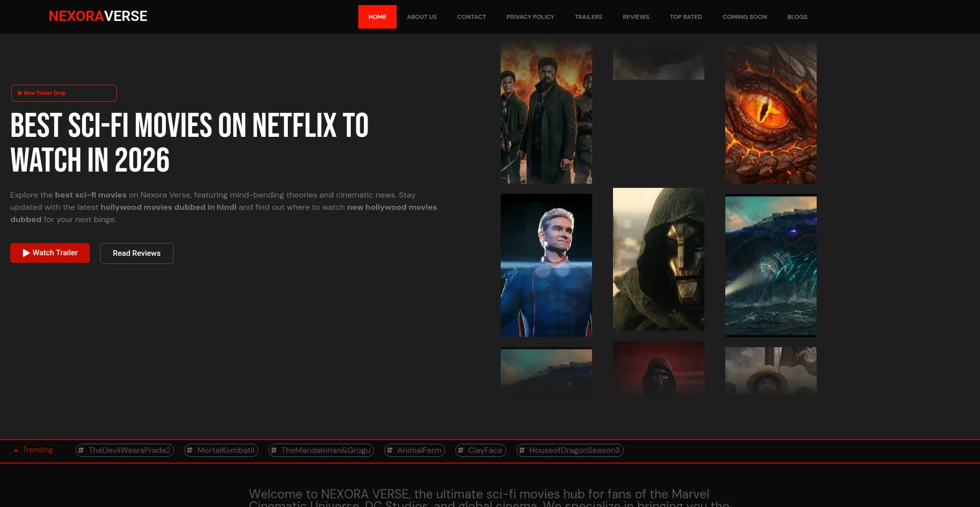
Task: Navigate to Reviews
Action: coord(635,17)
